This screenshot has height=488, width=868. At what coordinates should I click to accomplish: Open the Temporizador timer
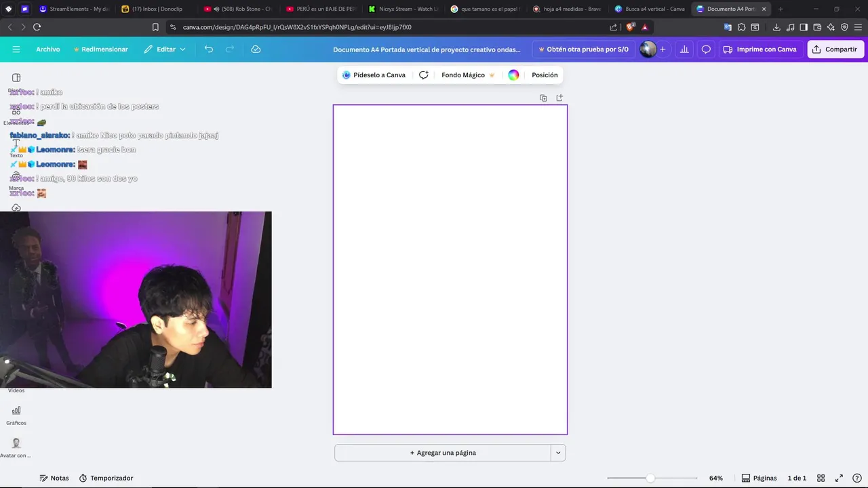[x=106, y=478]
